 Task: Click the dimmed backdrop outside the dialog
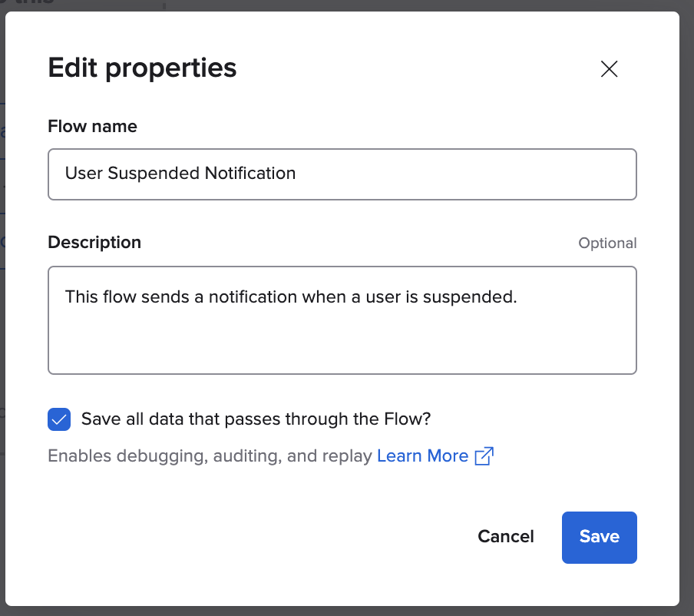pos(687,307)
